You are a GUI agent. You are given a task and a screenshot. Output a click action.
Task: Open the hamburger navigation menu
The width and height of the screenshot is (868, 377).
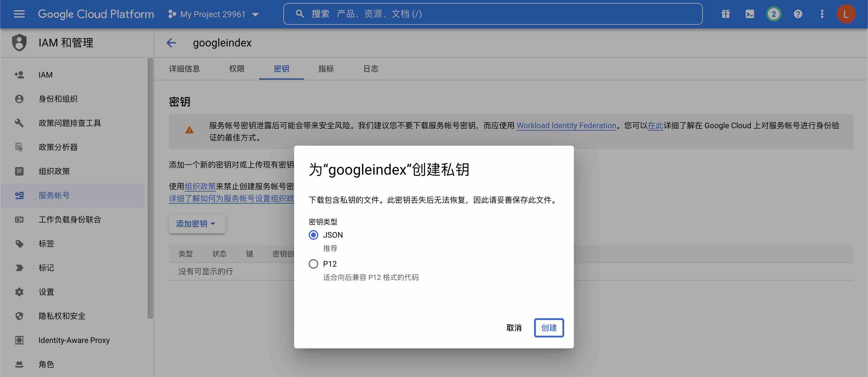[19, 14]
